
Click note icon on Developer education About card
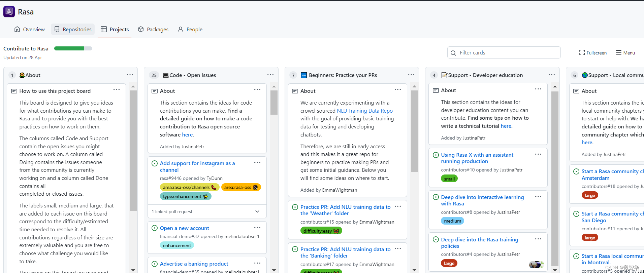coord(436,90)
